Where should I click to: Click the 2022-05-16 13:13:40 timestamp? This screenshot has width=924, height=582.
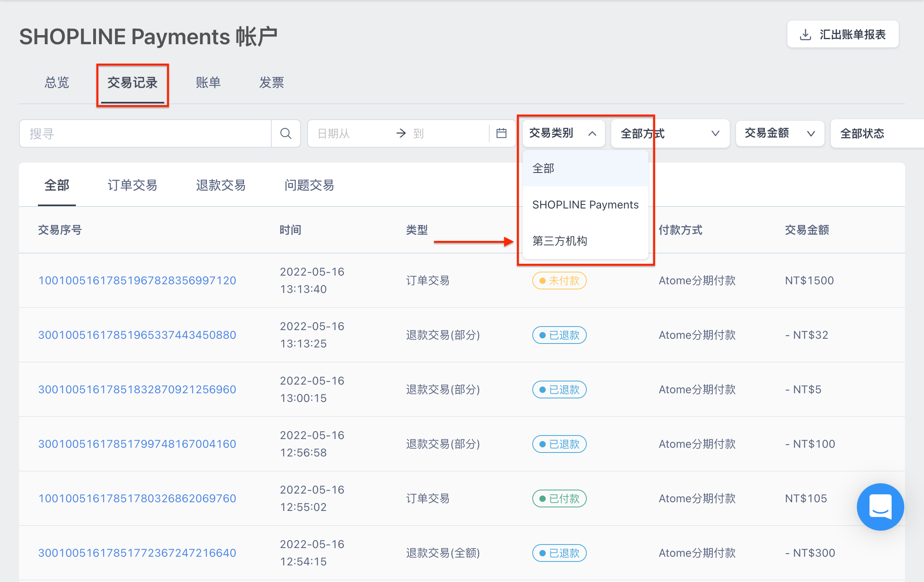coord(312,280)
